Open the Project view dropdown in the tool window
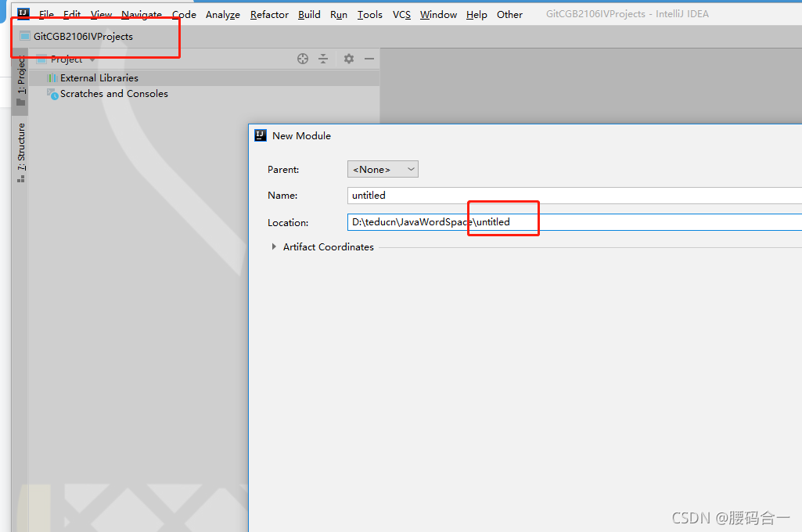The height and width of the screenshot is (532, 802). tap(67, 59)
